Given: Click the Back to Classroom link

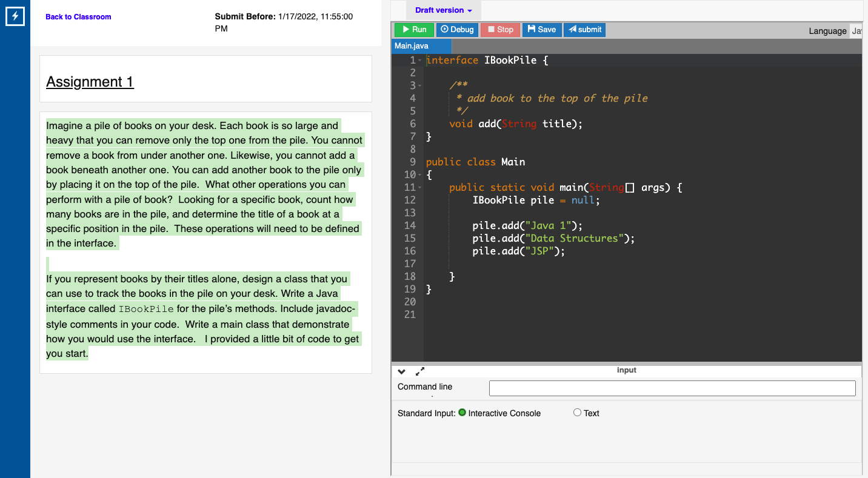Looking at the screenshot, I should (x=78, y=16).
